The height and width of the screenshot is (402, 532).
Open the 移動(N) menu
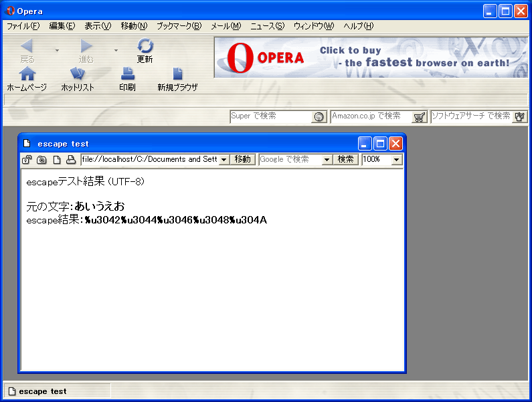pyautogui.click(x=134, y=26)
